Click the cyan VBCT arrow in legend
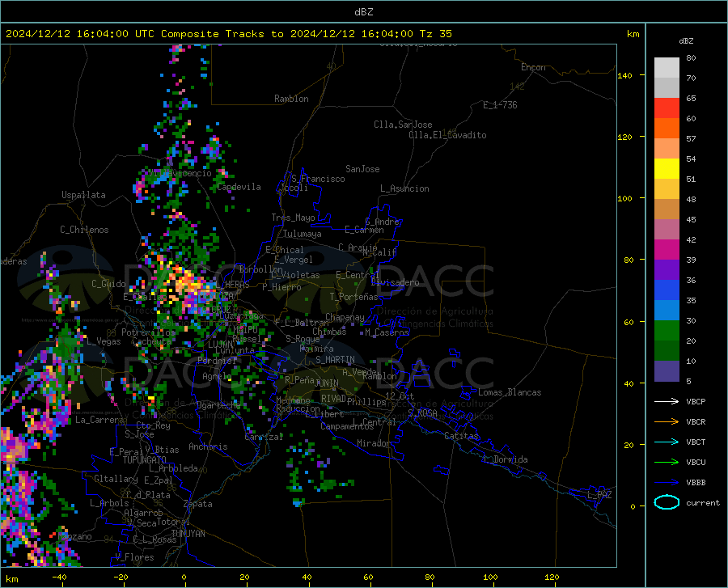 click(667, 442)
